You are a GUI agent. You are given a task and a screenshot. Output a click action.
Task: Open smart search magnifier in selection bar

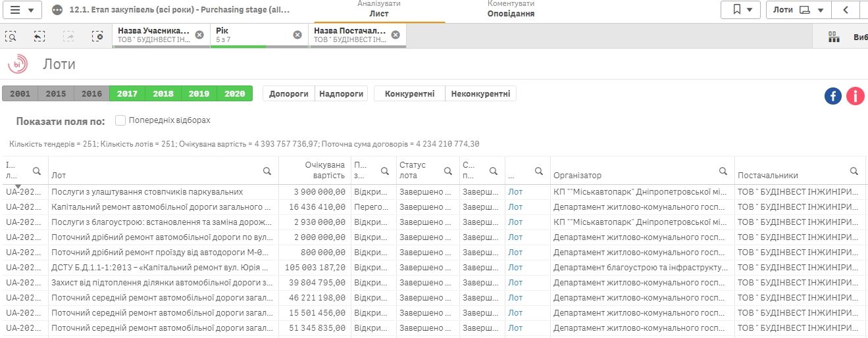click(x=10, y=36)
